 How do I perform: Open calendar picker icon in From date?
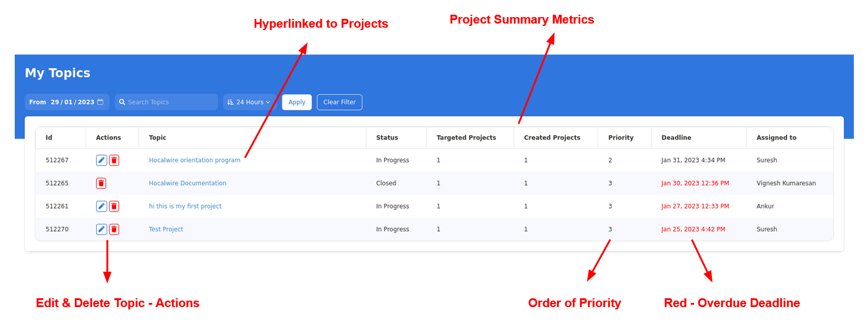pos(100,102)
